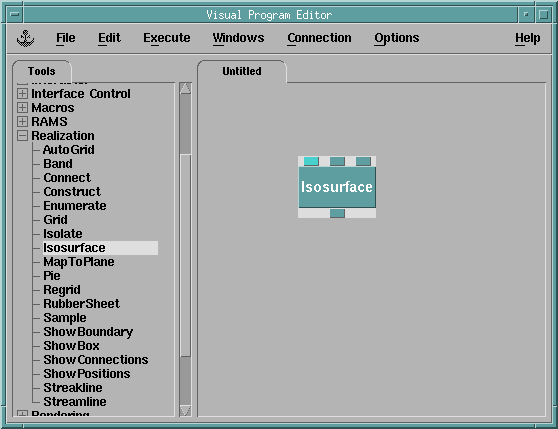
Task: Select the highlighted first input tab on Isosurface
Action: (x=311, y=161)
